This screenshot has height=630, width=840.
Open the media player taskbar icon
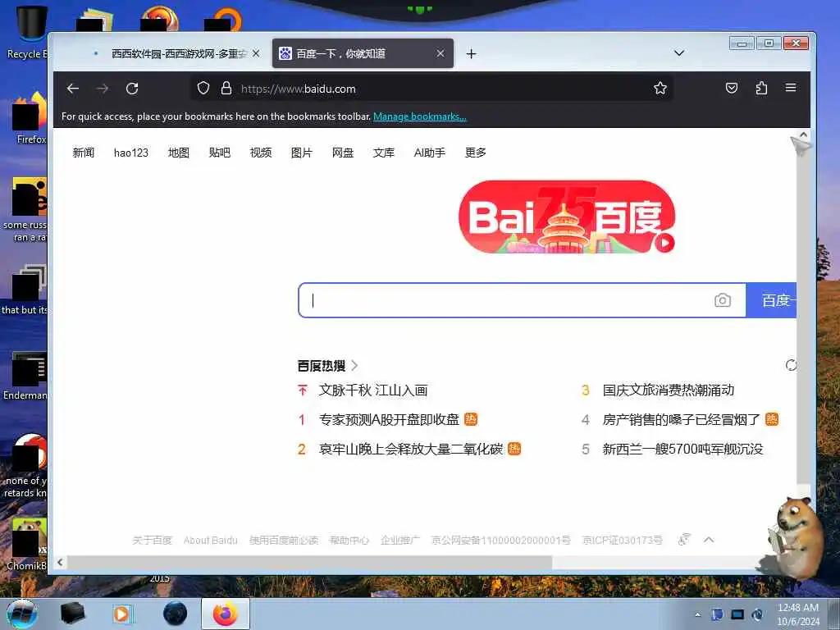point(121,614)
